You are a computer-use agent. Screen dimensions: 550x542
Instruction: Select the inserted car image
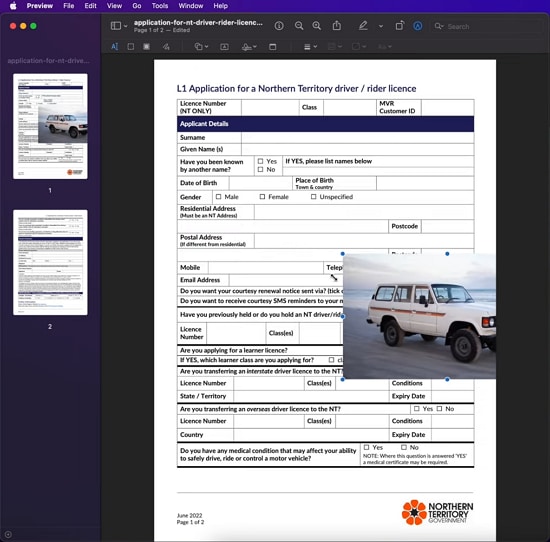click(419, 316)
